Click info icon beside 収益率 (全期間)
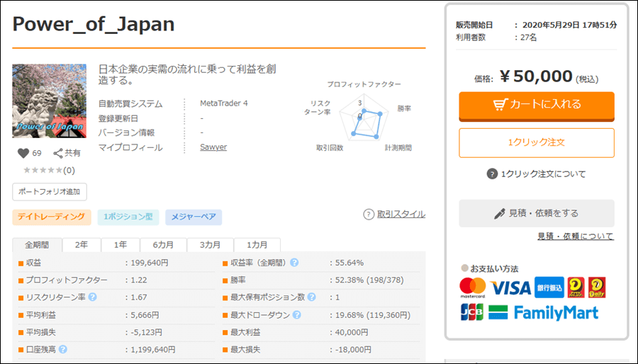 pos(294,263)
